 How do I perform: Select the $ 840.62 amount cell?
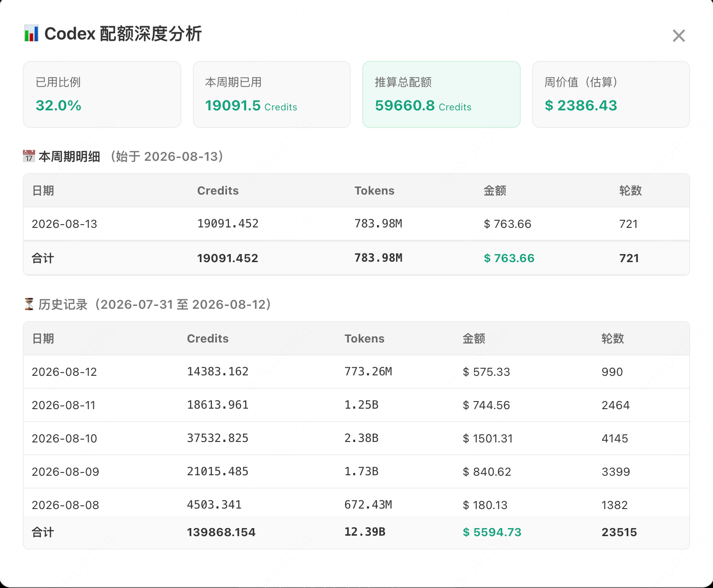tap(487, 472)
